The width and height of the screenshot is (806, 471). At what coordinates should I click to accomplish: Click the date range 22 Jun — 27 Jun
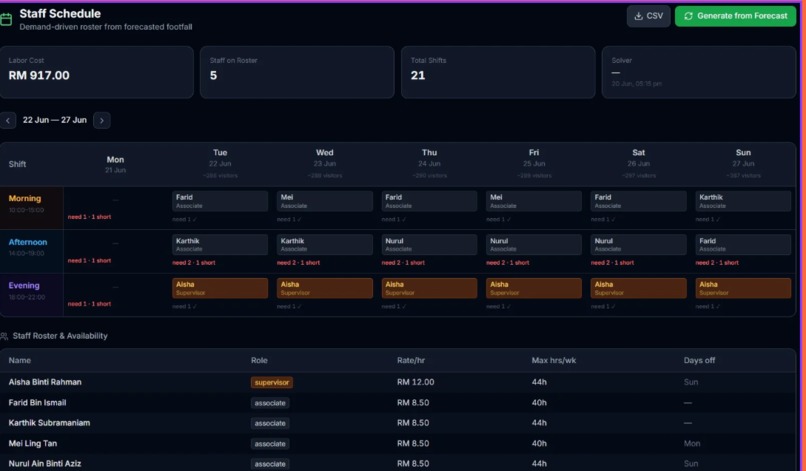(x=54, y=120)
